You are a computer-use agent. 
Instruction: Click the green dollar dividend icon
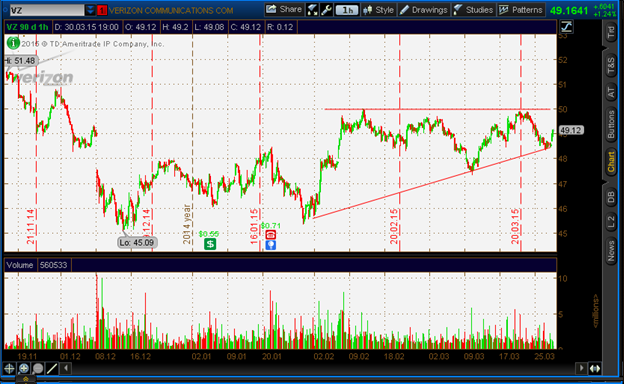tap(210, 244)
